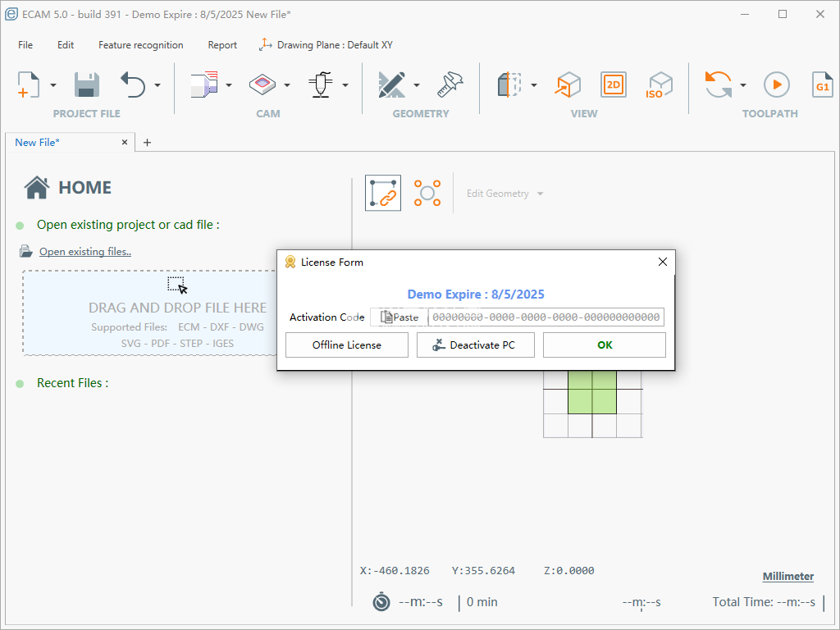The image size is (840, 630).
Task: Click the X:-460.1826 coordinate readout
Action: coord(395,571)
